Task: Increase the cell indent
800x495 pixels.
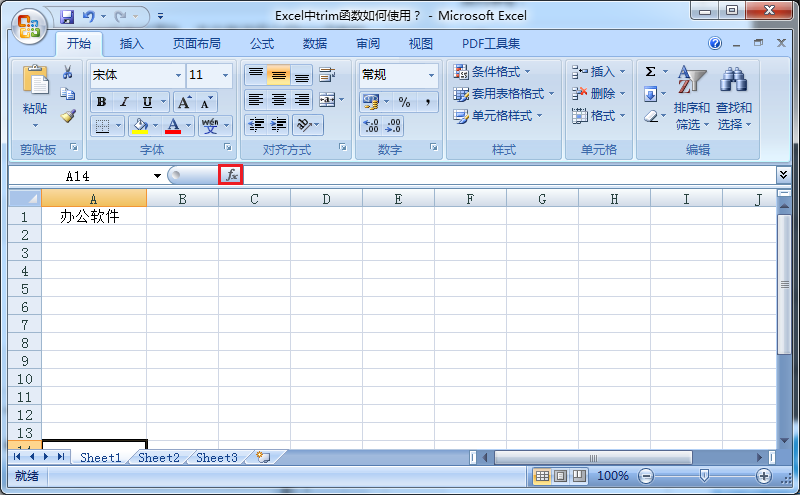Action: [278, 125]
